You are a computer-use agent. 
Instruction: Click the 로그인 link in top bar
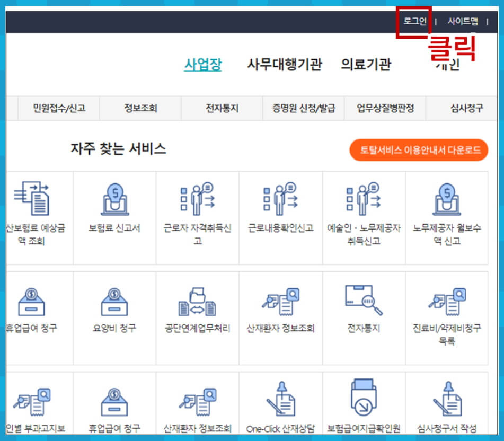414,21
